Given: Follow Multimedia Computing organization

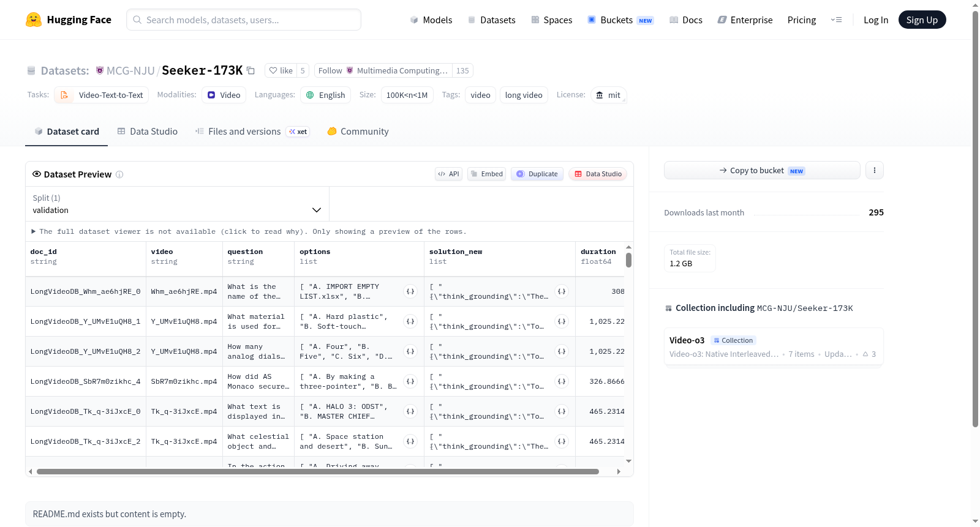Looking at the screenshot, I should 383,70.
